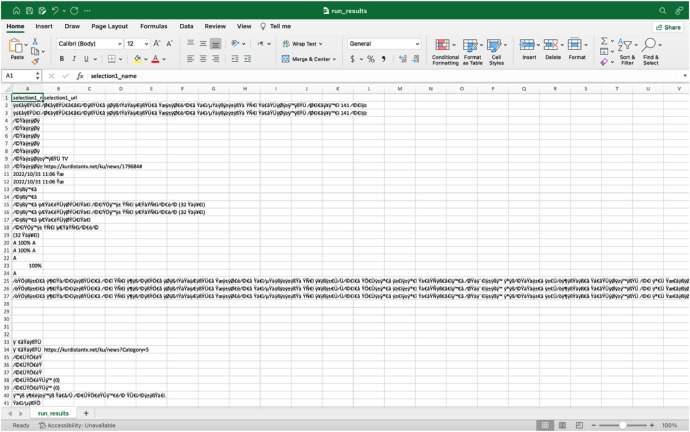
Task: Open the Page Layout tab
Action: coord(110,26)
